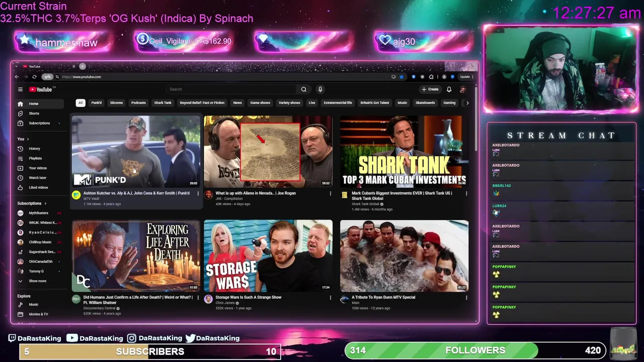Click the YouTube logo
The height and width of the screenshot is (362, 644).
[41, 89]
